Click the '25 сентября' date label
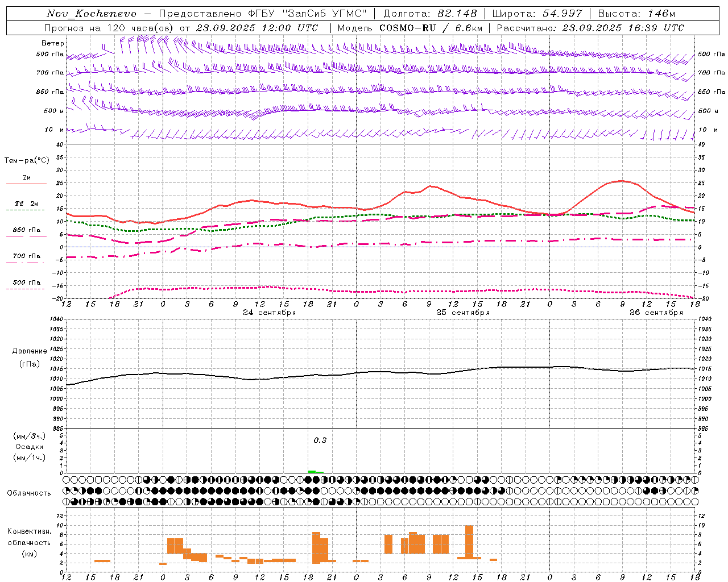 462,313
